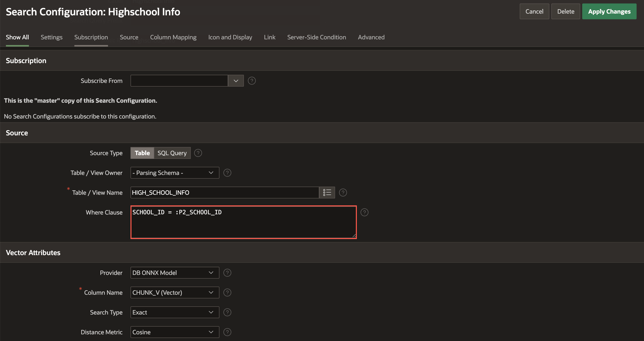
Task: Open help for Where Clause
Action: click(x=364, y=212)
